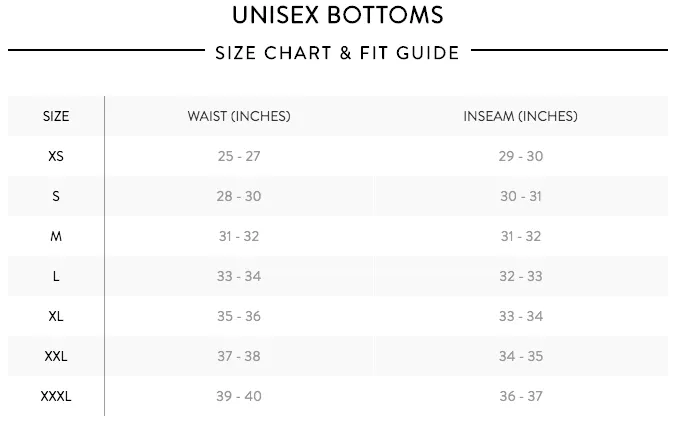Viewport: 680px width, 428px height.
Task: Click the UNISEX BOTTOMS title
Action: (338, 15)
